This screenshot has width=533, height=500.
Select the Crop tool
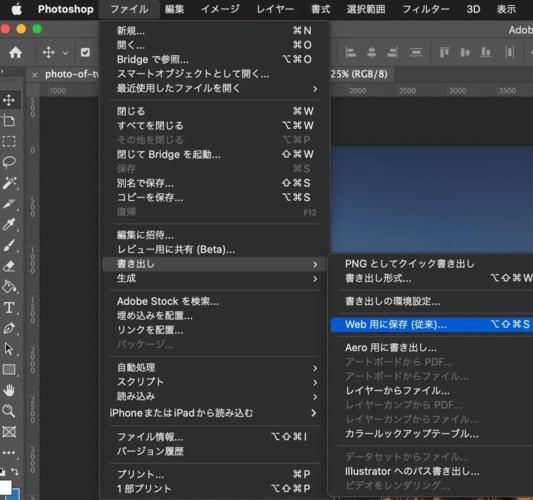pyautogui.click(x=9, y=204)
